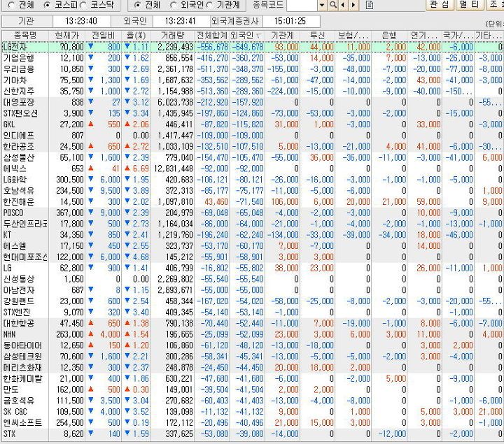Screen dimensions: 504x444
Task: Sort by 투신 column header
Action: pyautogui.click(x=317, y=36)
